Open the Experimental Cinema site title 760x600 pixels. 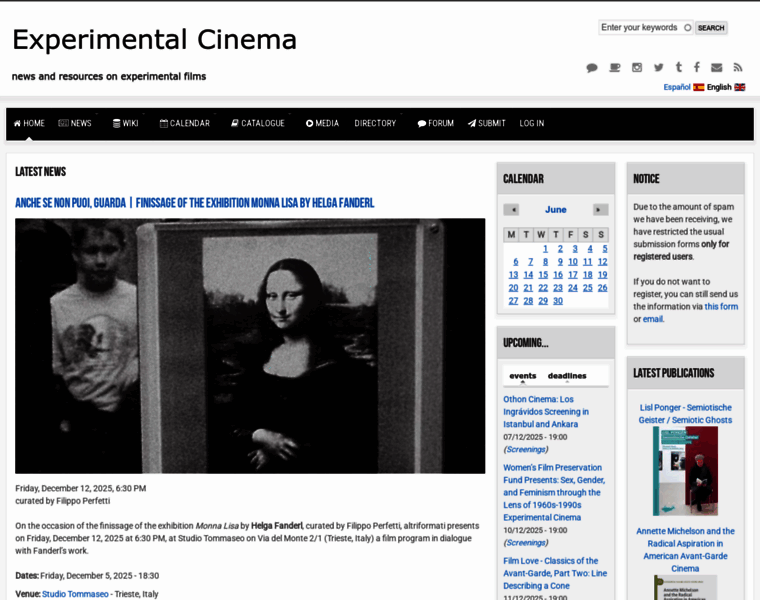[154, 39]
